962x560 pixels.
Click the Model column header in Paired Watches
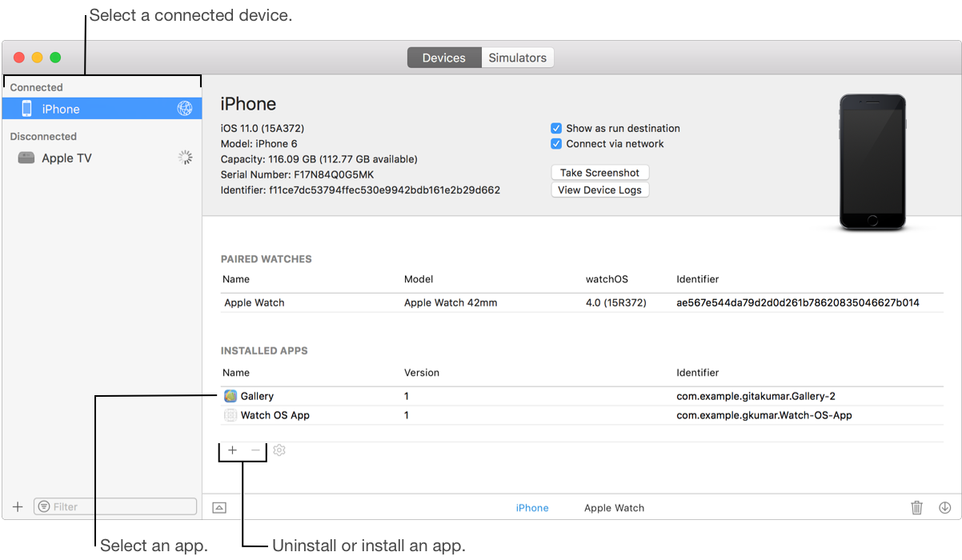419,279
